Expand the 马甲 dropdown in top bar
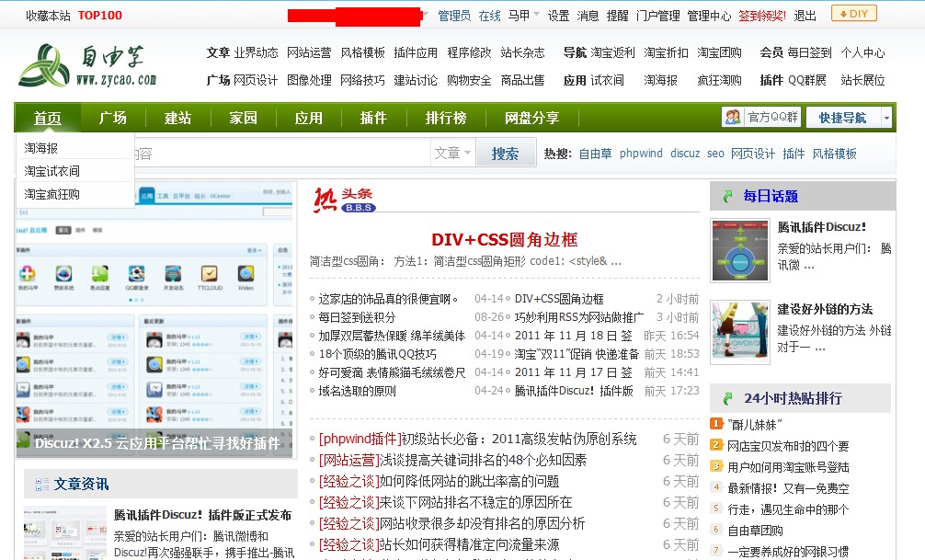 [x=536, y=14]
